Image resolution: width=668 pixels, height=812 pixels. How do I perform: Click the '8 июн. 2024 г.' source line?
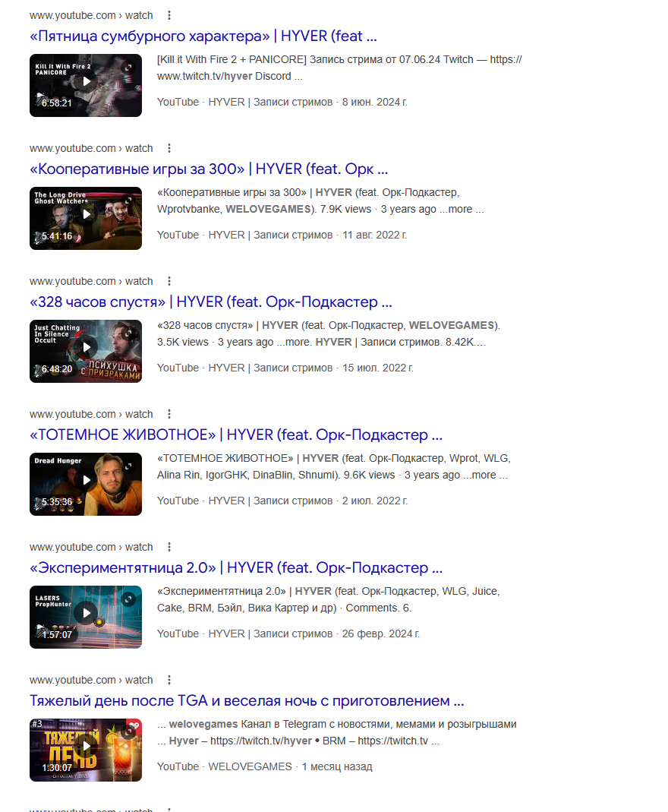click(282, 102)
